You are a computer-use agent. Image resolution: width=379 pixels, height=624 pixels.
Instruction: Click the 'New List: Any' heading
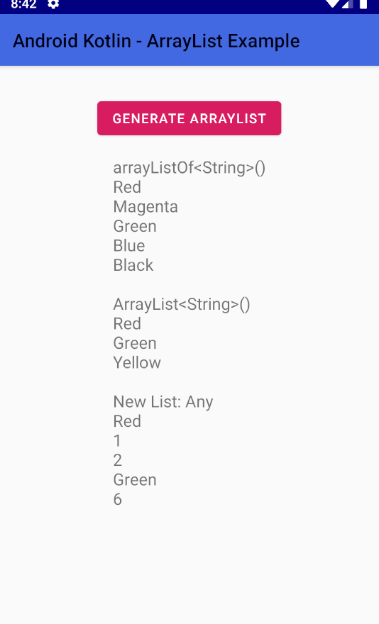point(163,402)
